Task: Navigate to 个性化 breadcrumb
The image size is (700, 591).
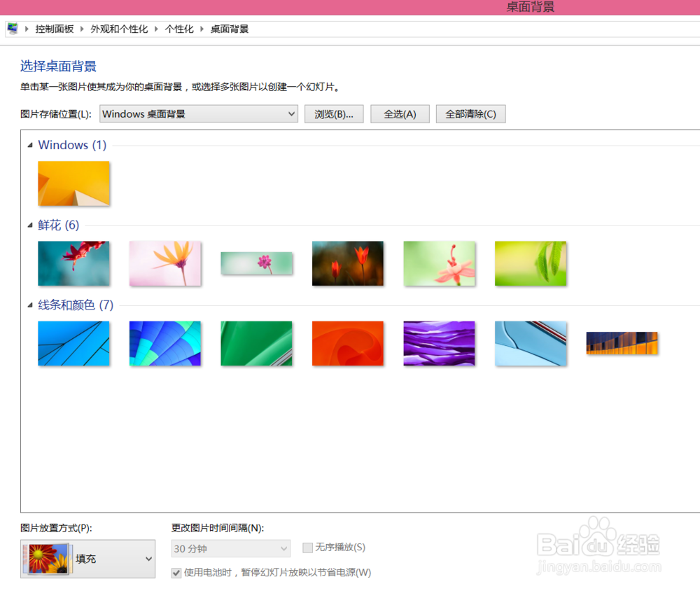Action: [x=179, y=29]
